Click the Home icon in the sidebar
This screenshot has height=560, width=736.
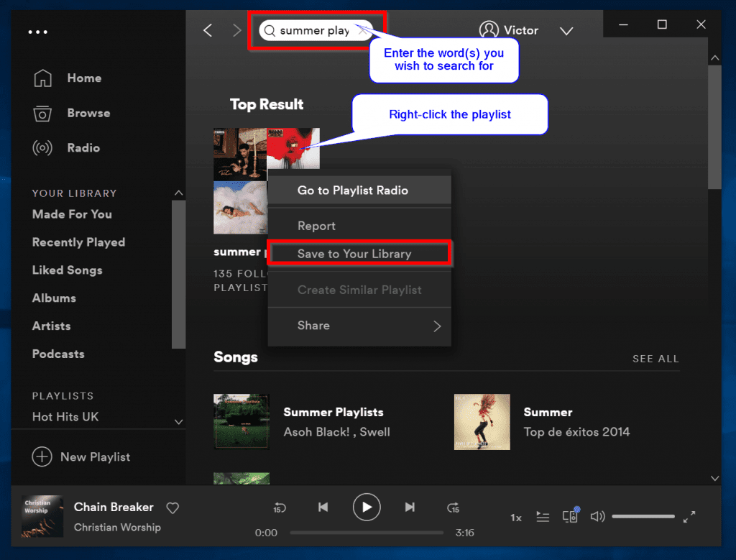tap(42, 78)
